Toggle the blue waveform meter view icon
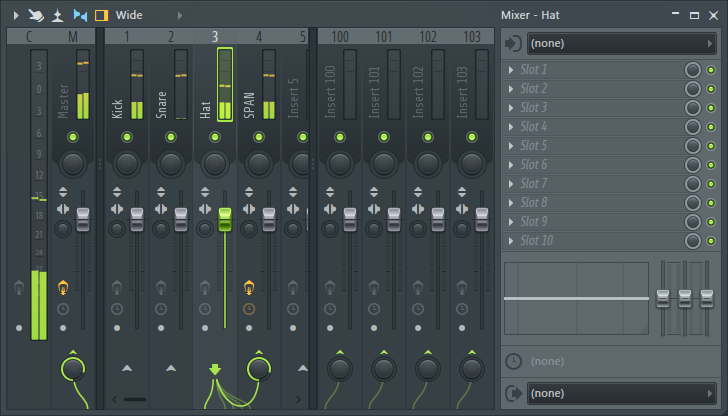The width and height of the screenshot is (728, 416). [80, 15]
